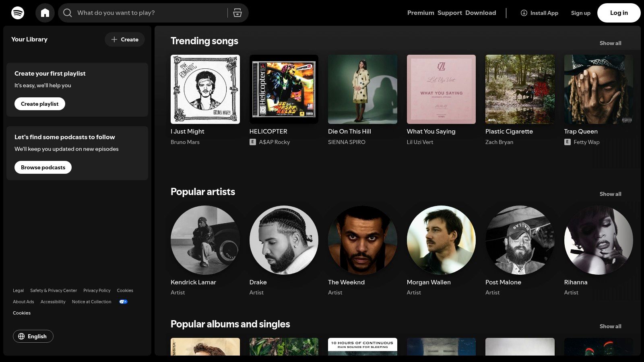Click the Browse podcasts button
Viewport: 644px width, 362px height.
click(x=43, y=167)
